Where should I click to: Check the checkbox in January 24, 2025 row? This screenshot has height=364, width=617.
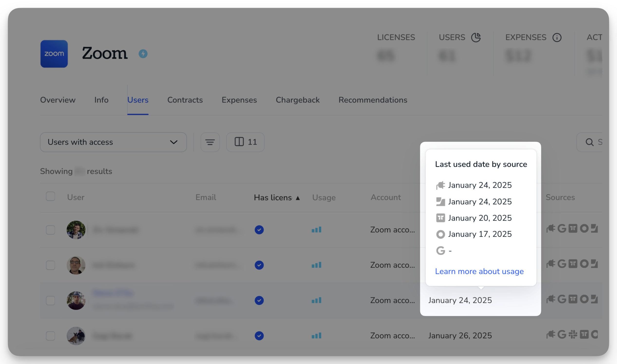click(x=50, y=300)
